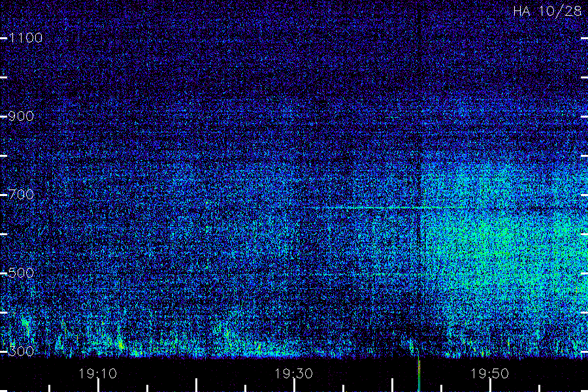Image resolution: width=588 pixels, height=392 pixels.
Task: Click the 300 frequency axis label
Action: (21, 351)
